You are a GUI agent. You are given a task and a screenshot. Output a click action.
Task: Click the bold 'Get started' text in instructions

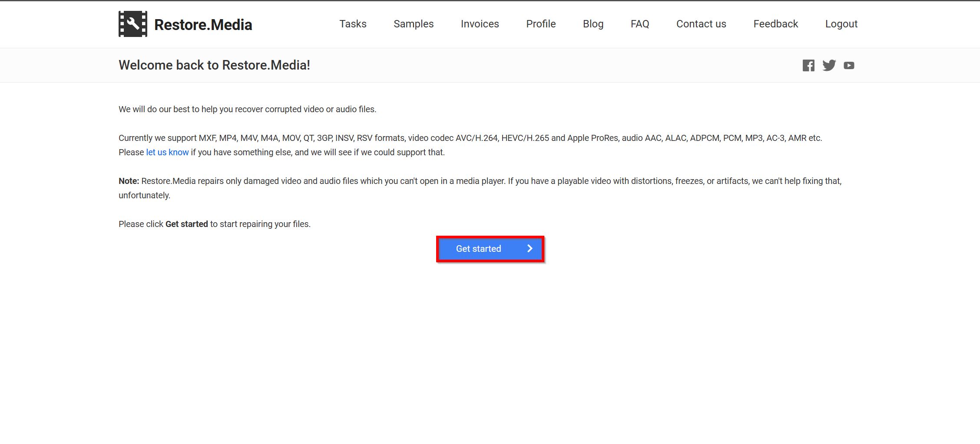click(187, 224)
